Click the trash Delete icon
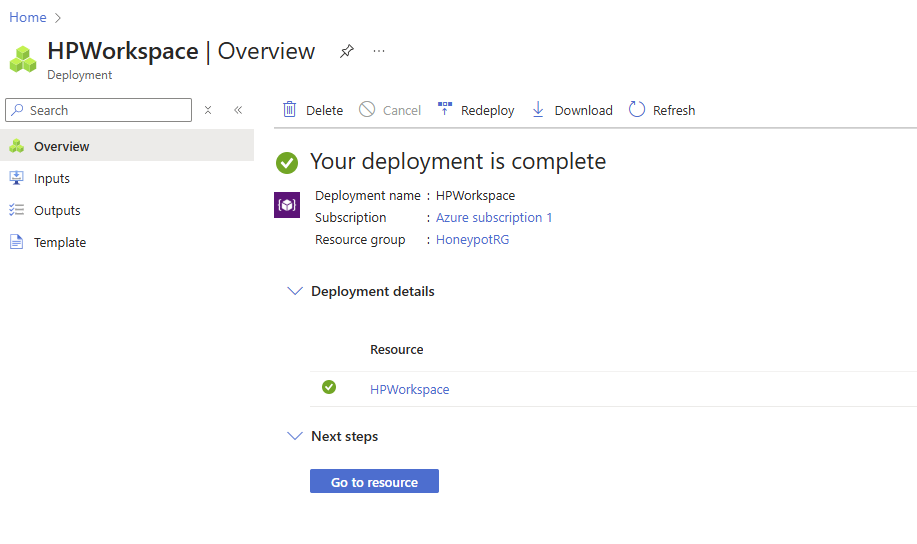This screenshot has width=917, height=544. pyautogui.click(x=289, y=109)
